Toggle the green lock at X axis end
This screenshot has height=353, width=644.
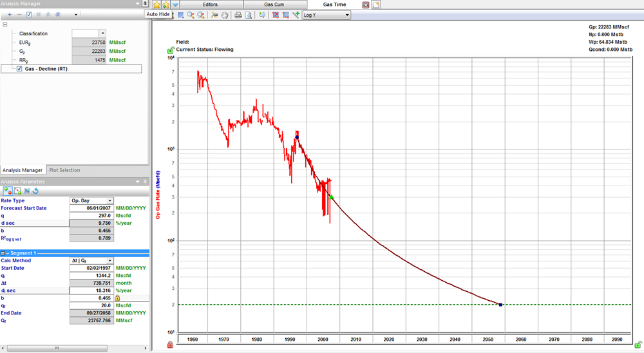pos(638,345)
